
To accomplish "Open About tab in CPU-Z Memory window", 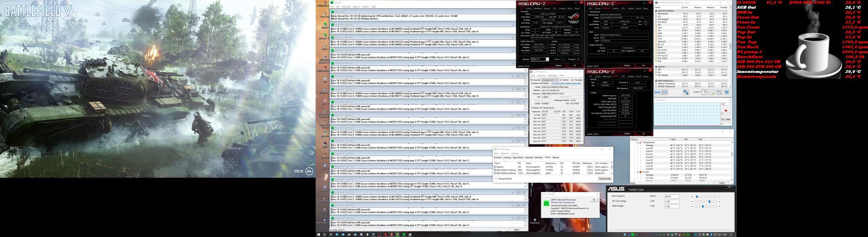I will pyautogui.click(x=646, y=76).
